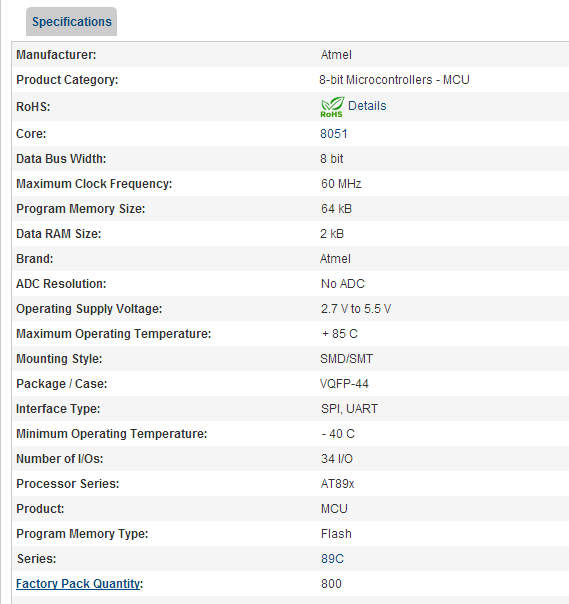Click the SMD/SMT mounting style value
Image resolution: width=569 pixels, height=604 pixels.
[x=346, y=359]
